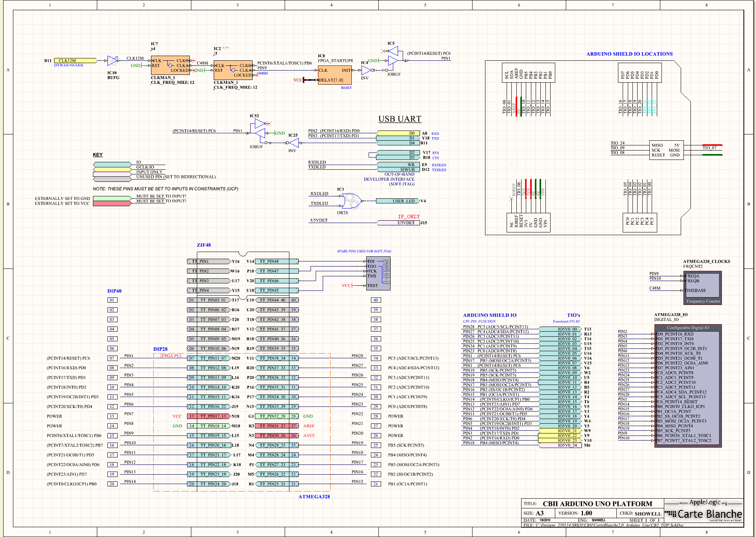
Task: Click the ATMEGA328_CLOCKS label
Action: click(707, 261)
